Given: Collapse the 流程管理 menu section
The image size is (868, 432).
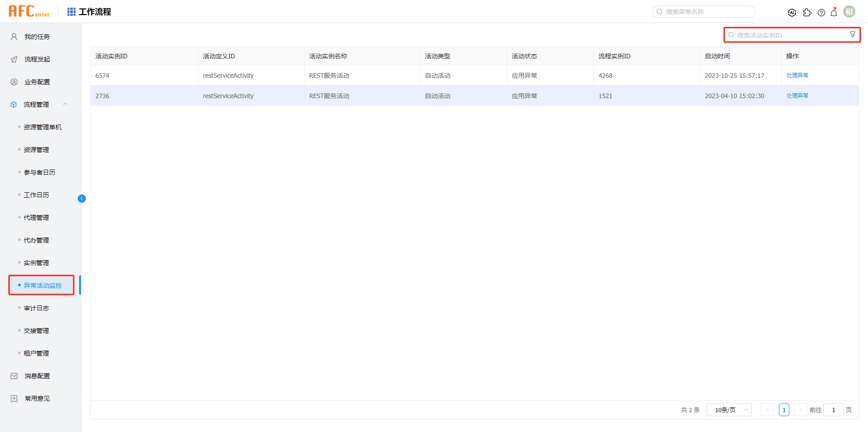Looking at the screenshot, I should (65, 104).
